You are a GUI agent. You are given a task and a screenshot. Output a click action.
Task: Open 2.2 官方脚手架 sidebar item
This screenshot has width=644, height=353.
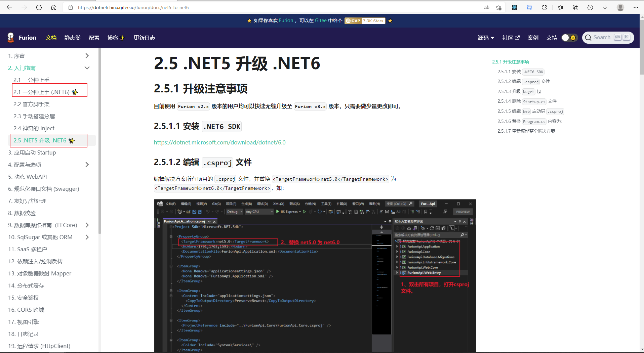pos(32,104)
